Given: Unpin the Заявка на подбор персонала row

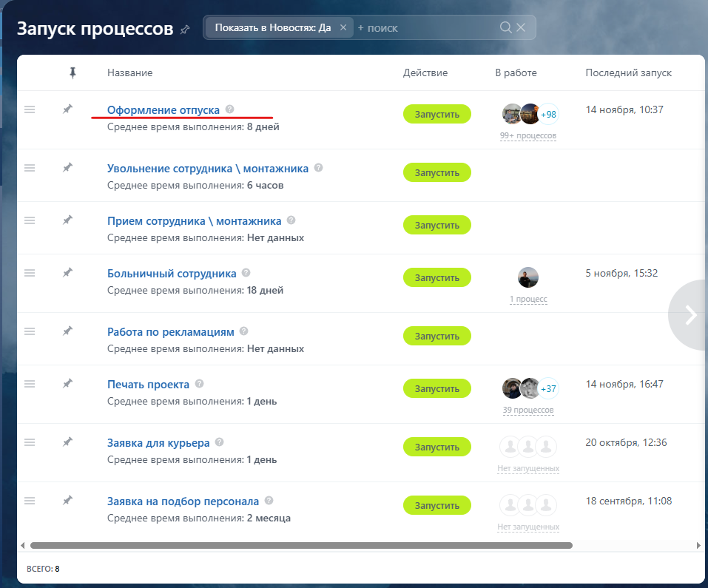Looking at the screenshot, I should (67, 501).
